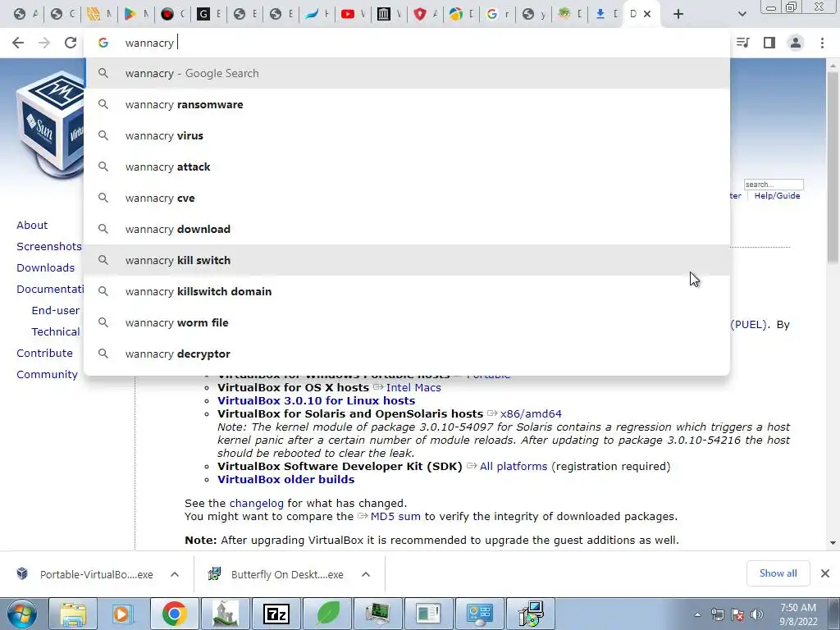Viewport: 840px width, 630px height.
Task: Select the 'wannacry decryptor' suggestion
Action: click(x=407, y=354)
